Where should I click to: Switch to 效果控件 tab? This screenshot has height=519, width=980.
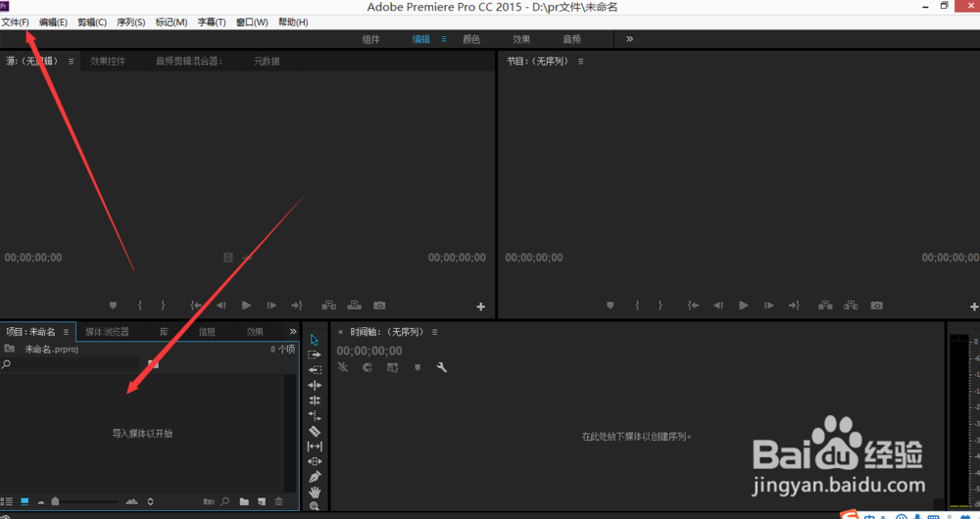click(108, 62)
